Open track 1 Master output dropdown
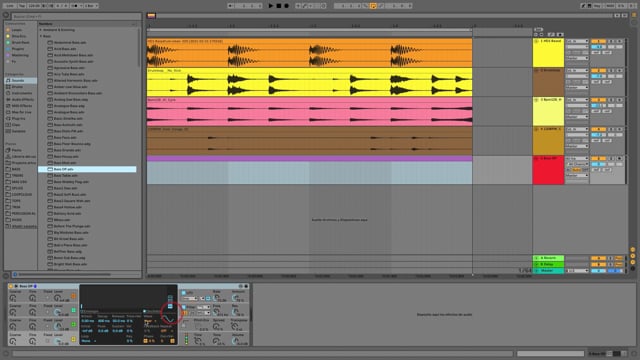Image resolution: width=640 pixels, height=360 pixels. [x=577, y=58]
